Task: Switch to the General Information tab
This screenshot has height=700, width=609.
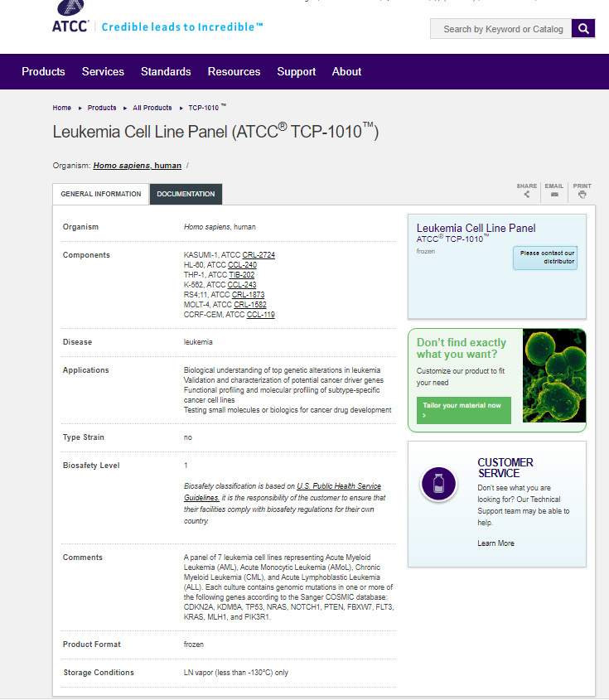Action: click(x=101, y=194)
